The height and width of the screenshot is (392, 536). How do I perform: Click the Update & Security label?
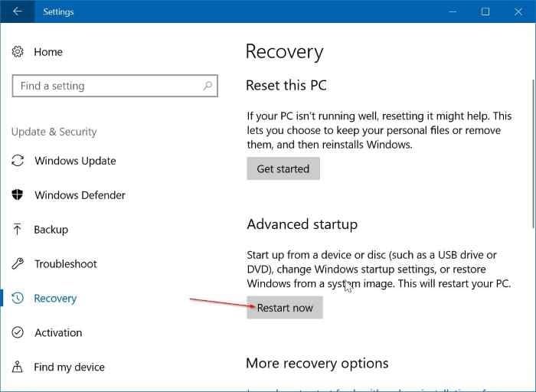54,132
